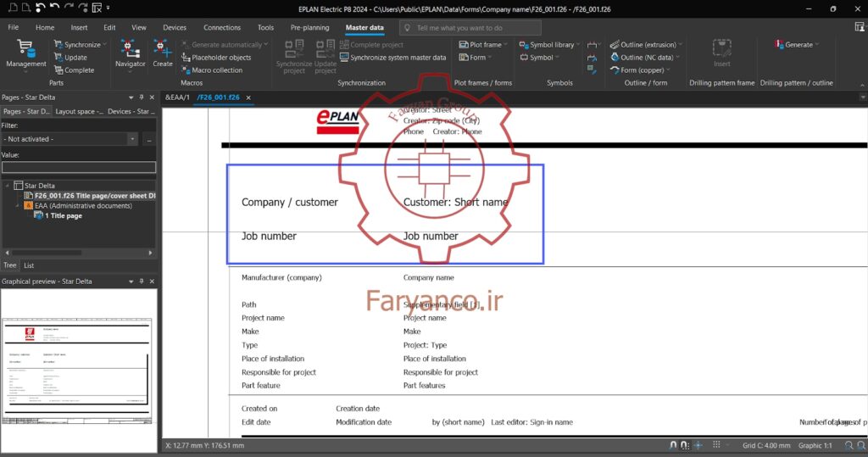The width and height of the screenshot is (868, 457).
Task: Click the Generate drilling pattern icon
Action: (x=780, y=44)
